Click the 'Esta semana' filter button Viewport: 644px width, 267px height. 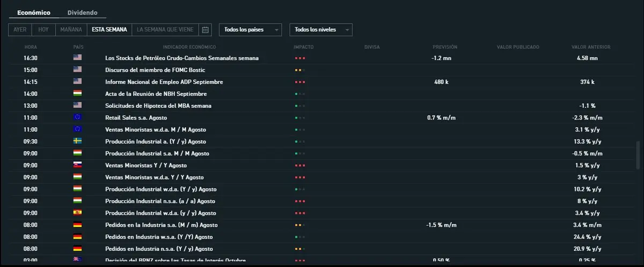click(109, 30)
